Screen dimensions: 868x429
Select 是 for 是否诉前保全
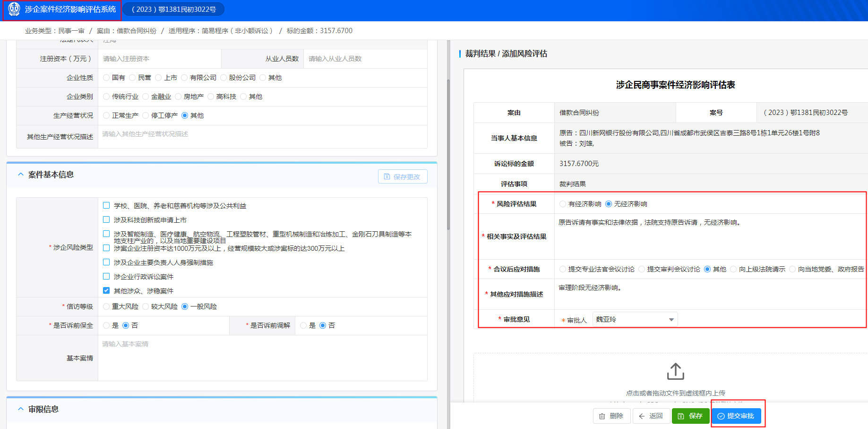[x=106, y=325]
